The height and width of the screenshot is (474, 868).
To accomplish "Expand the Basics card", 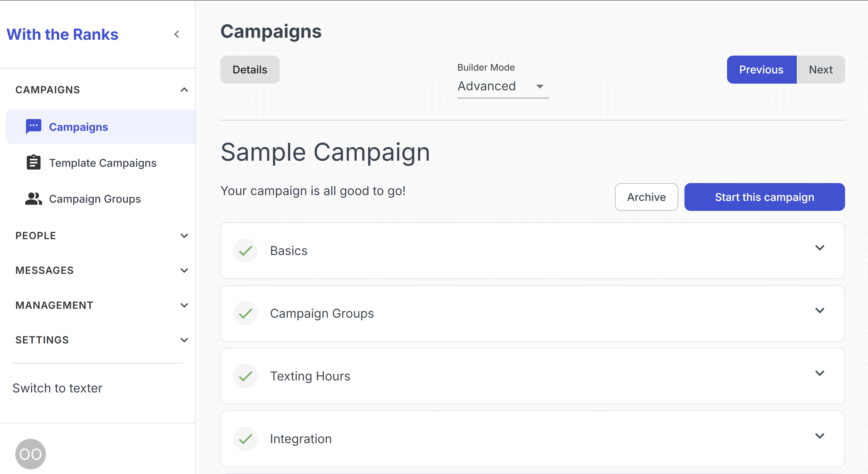I will coord(820,247).
